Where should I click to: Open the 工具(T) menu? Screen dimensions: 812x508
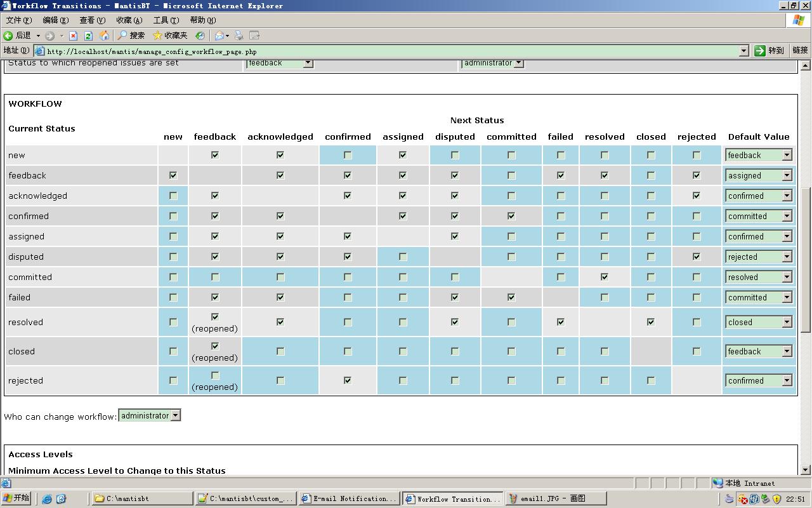(x=166, y=20)
